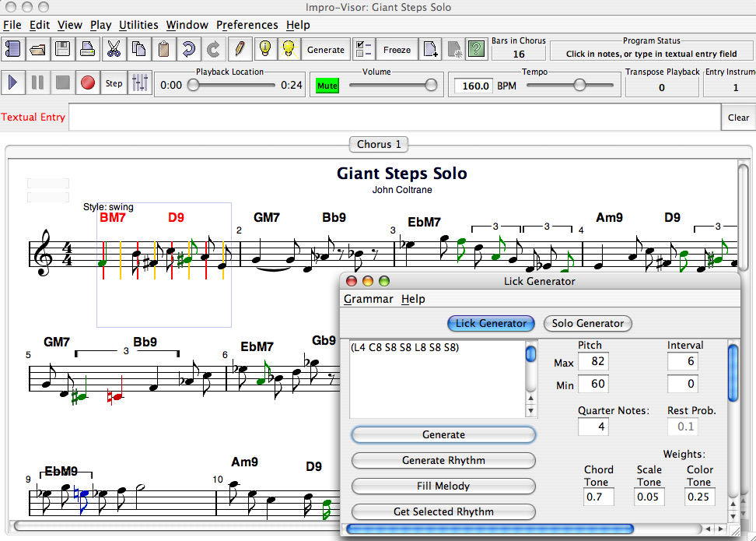The height and width of the screenshot is (541, 756).
Task: Click the Step button
Action: [x=114, y=83]
